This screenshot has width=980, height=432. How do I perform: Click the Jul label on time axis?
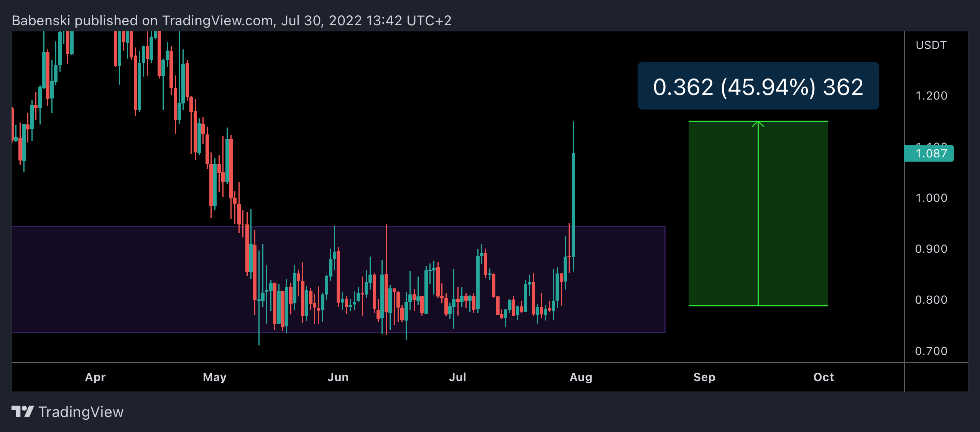tap(457, 377)
